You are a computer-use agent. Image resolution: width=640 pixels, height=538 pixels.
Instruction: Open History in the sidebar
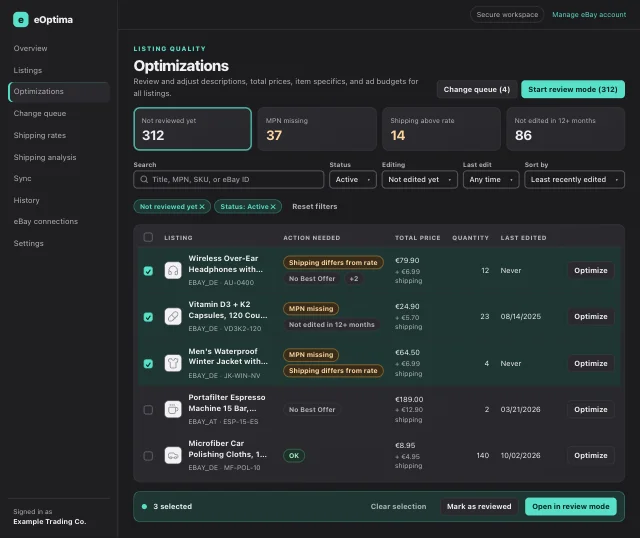pos(27,200)
